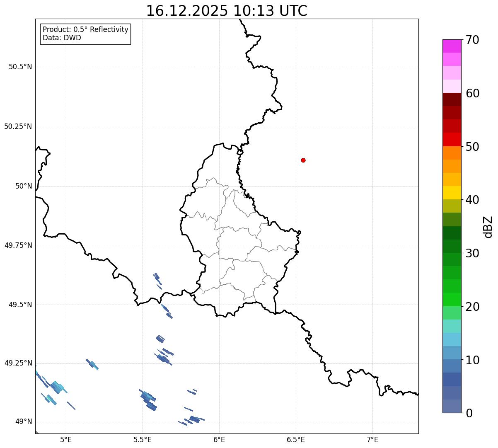The width and height of the screenshot is (498, 448).
Task: Click the '50.5°N' latitude label
Action: [x=20, y=67]
